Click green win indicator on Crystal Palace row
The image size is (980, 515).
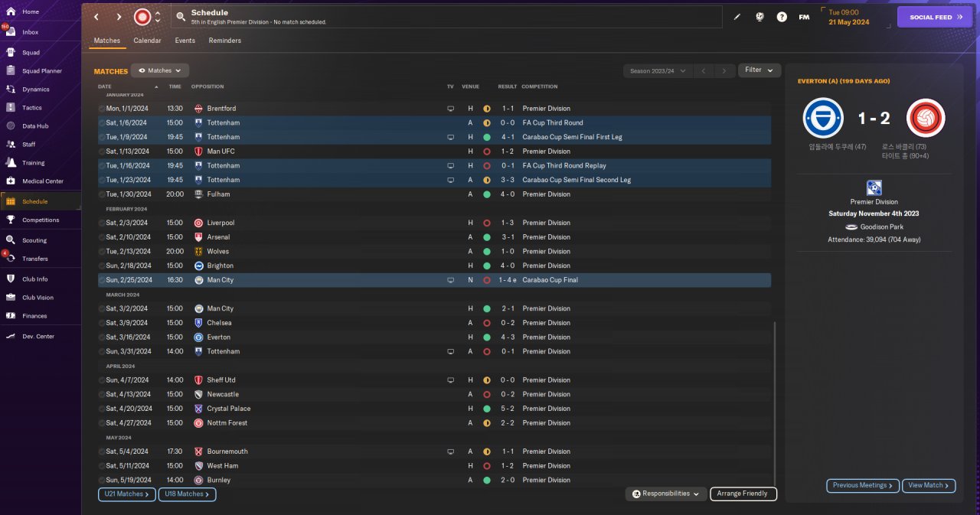(486, 409)
